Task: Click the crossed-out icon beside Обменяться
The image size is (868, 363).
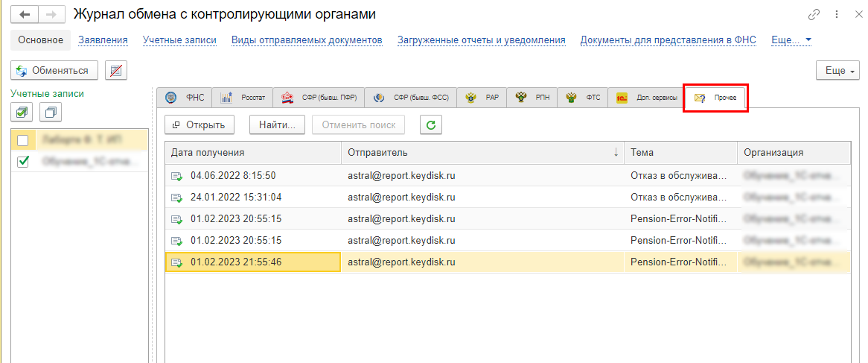Action: [115, 71]
